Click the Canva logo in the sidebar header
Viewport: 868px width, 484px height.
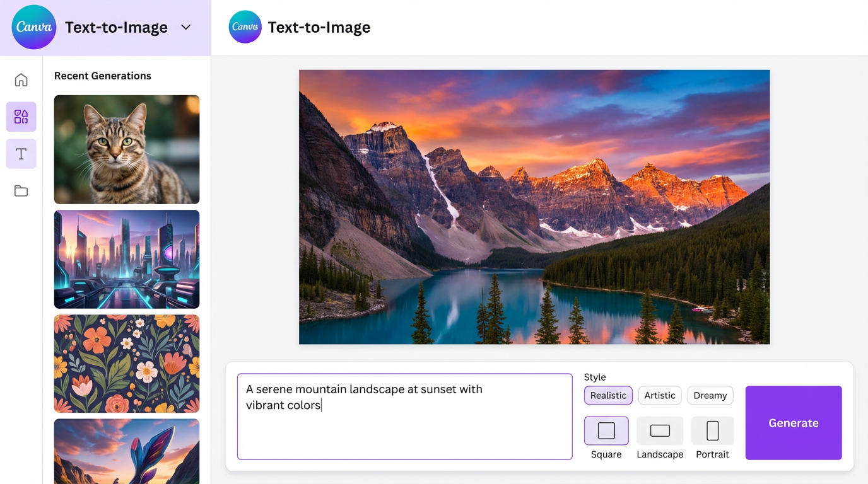pos(33,27)
